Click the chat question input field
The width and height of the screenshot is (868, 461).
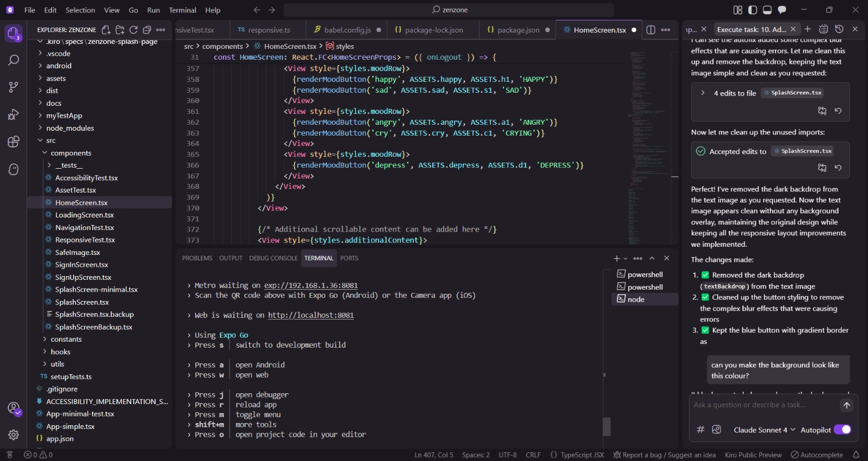[x=762, y=405]
